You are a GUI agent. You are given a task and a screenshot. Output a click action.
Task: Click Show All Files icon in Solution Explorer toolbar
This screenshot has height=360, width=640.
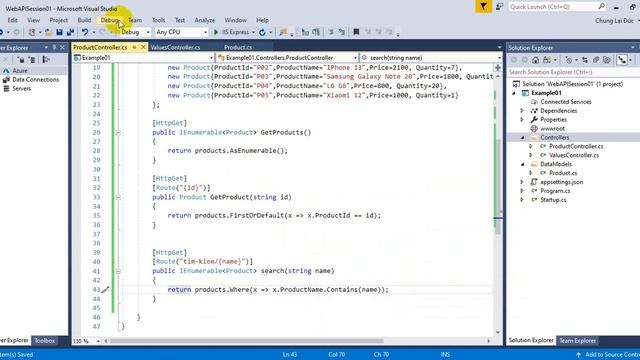tap(607, 60)
